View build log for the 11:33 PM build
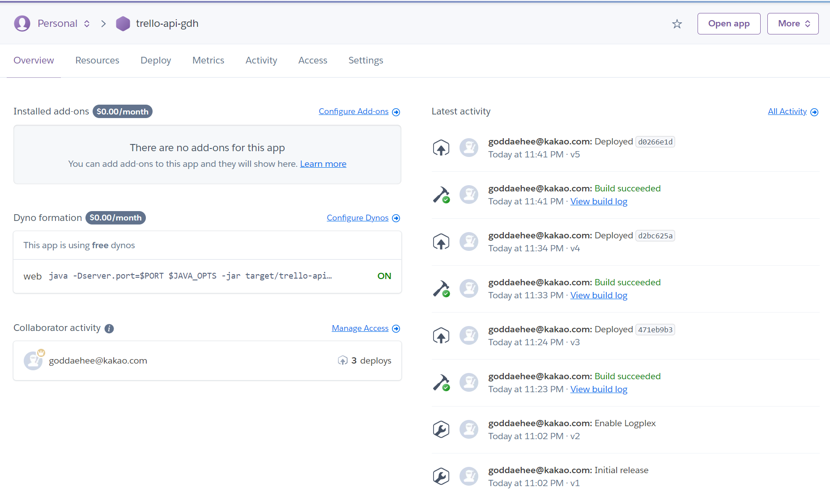The height and width of the screenshot is (504, 830). [599, 295]
